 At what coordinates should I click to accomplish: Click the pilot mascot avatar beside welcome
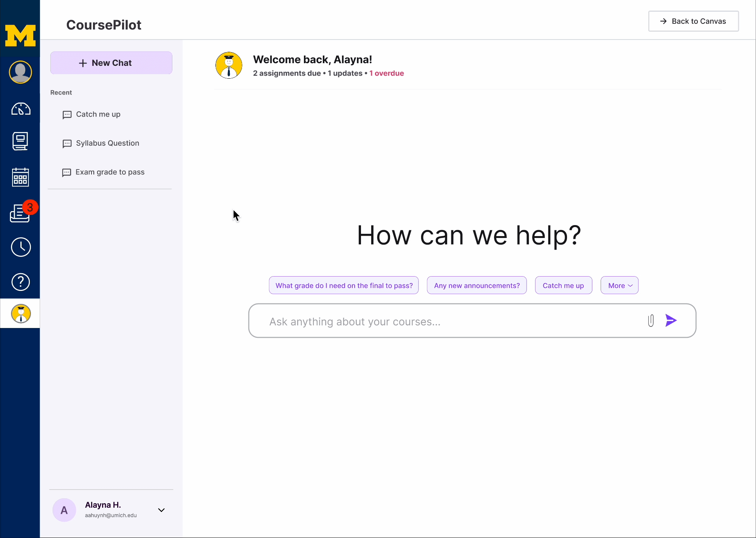pos(229,65)
